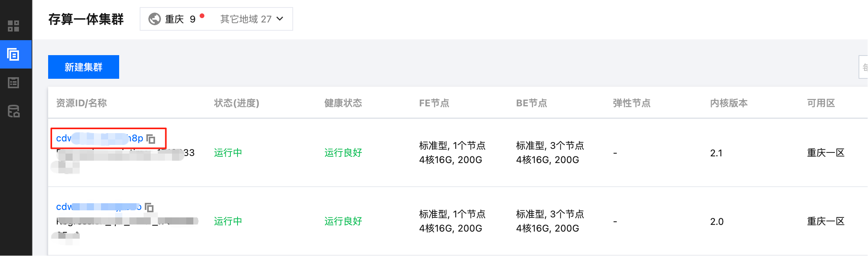The height and width of the screenshot is (256, 868).
Task: Expand the 其它地域 27 region dropdown
Action: (x=251, y=19)
